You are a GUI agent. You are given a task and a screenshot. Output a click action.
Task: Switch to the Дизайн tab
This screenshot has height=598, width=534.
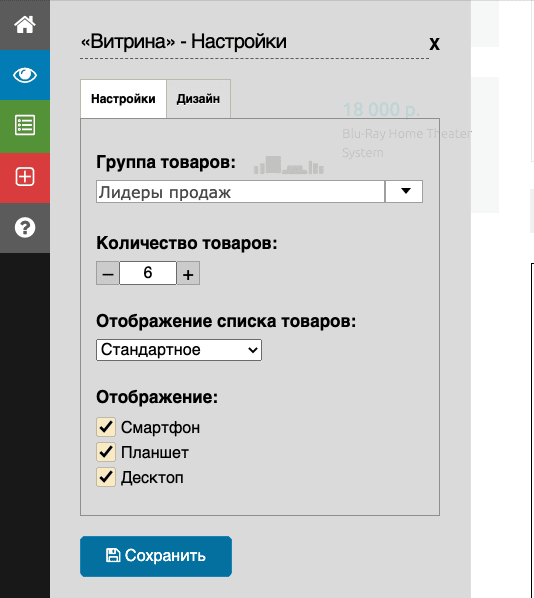198,99
